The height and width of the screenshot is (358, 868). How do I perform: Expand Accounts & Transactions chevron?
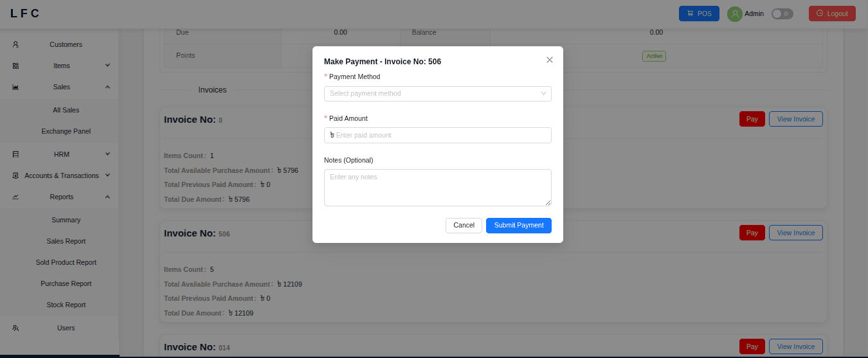107,175
